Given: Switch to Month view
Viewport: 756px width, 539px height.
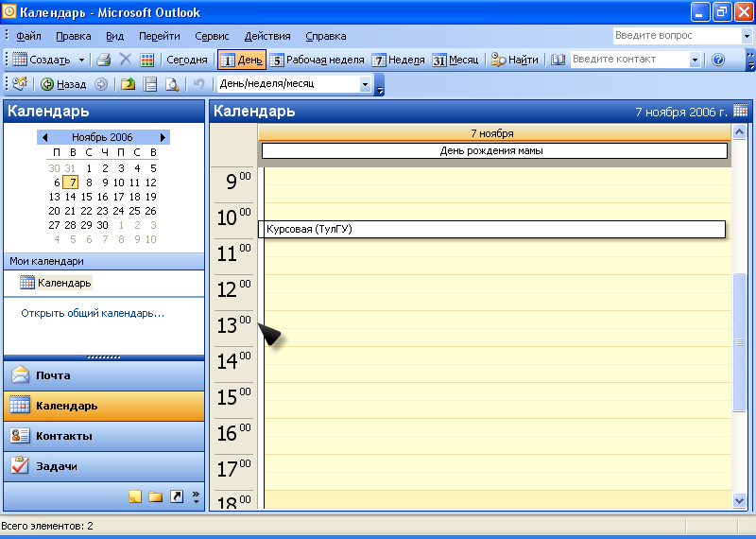Looking at the screenshot, I should tap(455, 60).
